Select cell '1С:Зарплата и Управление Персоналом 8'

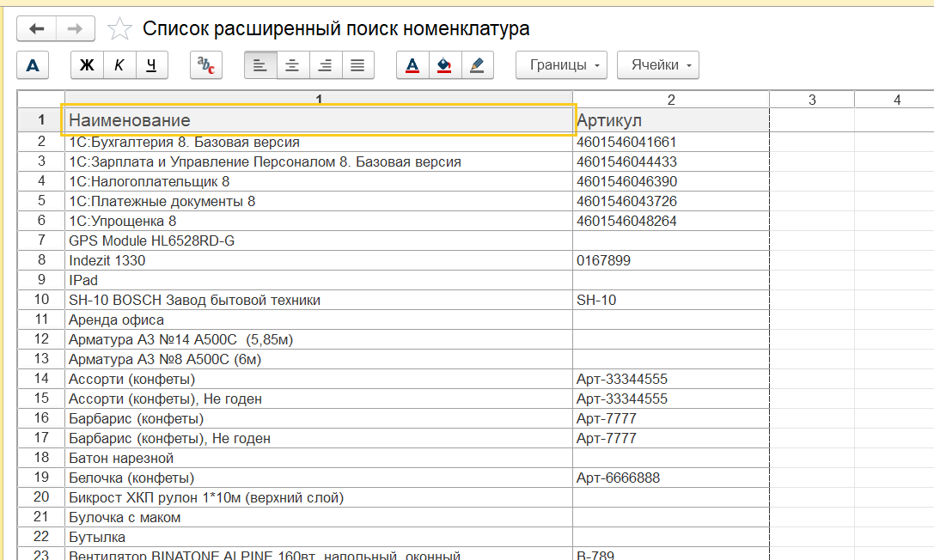pos(319,161)
